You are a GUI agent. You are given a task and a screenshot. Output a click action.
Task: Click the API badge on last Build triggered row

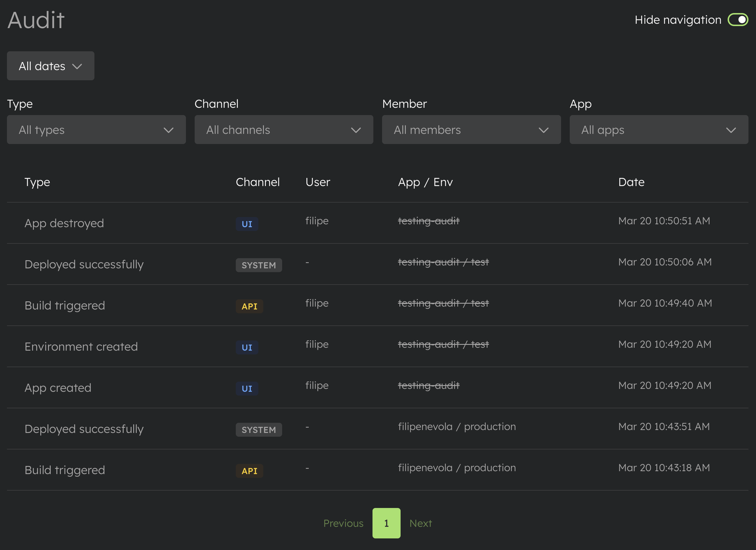click(x=249, y=471)
